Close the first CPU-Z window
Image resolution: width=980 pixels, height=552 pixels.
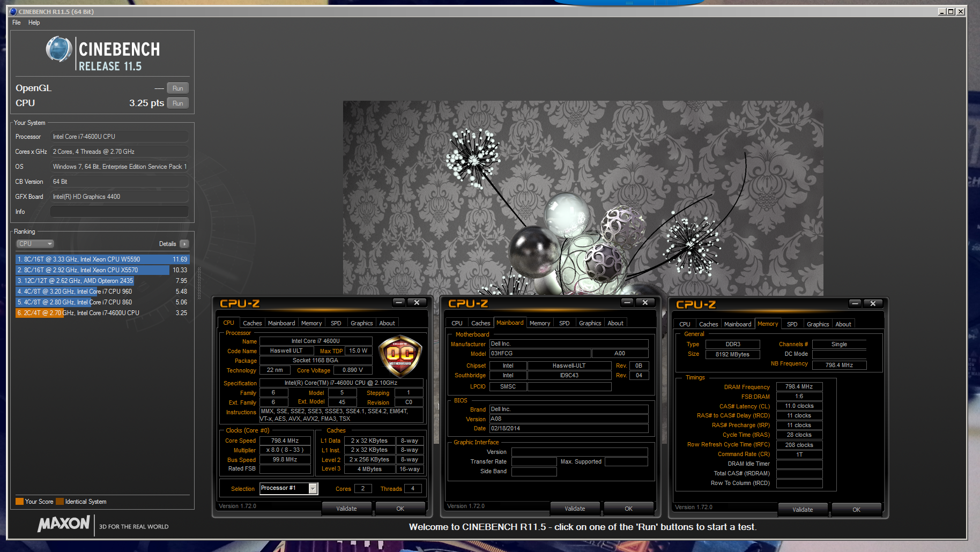click(417, 303)
